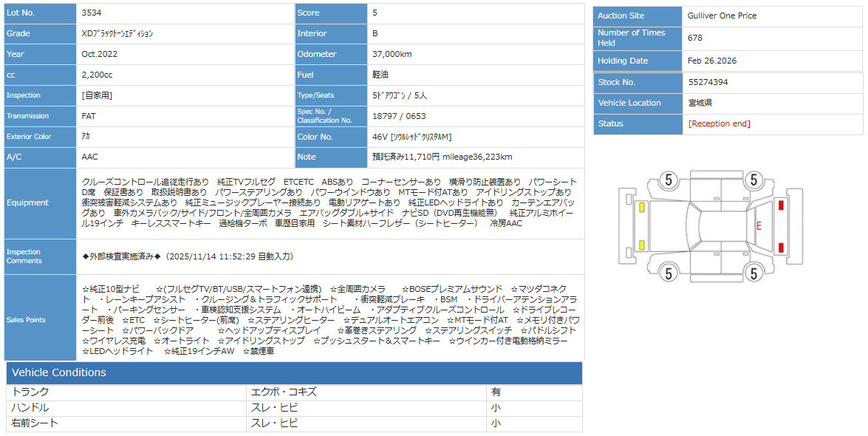
Task: Click the Odometer value 37,000km
Action: tap(392, 54)
